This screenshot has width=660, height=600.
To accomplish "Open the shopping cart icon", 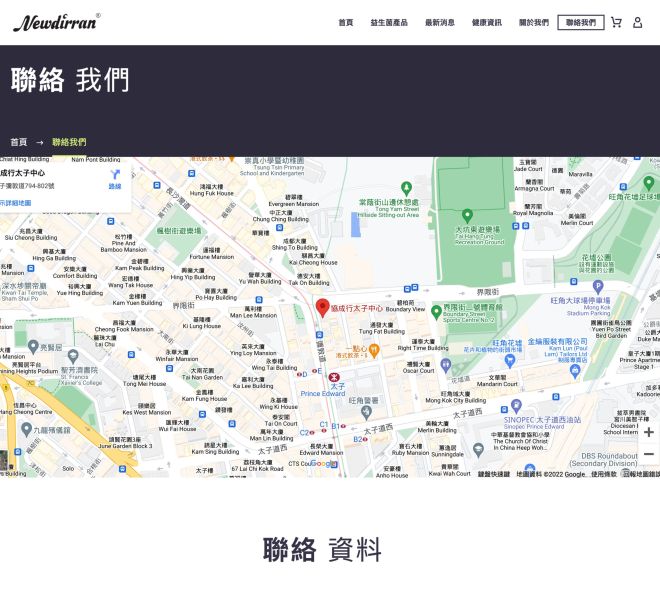I will point(616,22).
